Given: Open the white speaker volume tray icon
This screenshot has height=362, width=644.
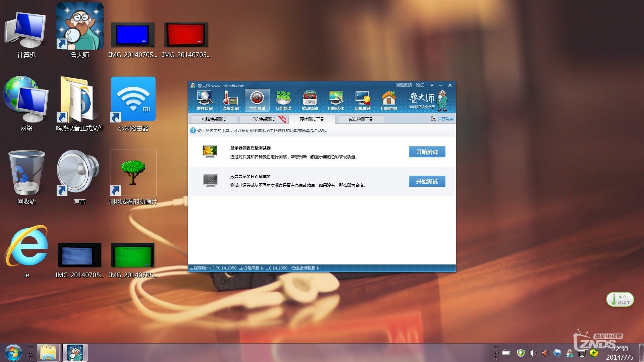Looking at the screenshot, I should click(533, 353).
